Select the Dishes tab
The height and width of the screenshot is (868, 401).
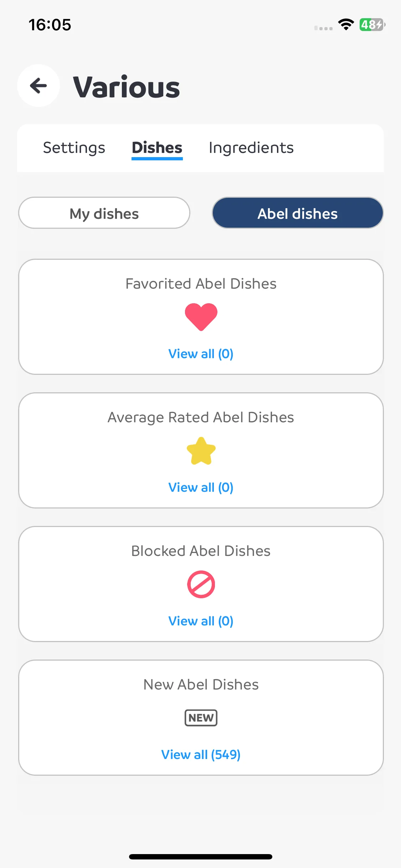click(157, 148)
